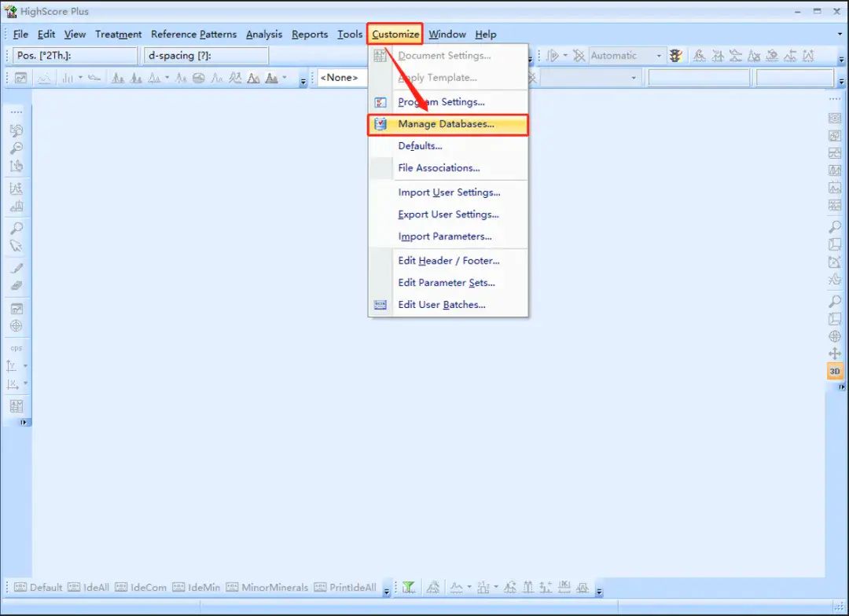Open the empty combo box beside the traffic light toolbar

[x=589, y=78]
